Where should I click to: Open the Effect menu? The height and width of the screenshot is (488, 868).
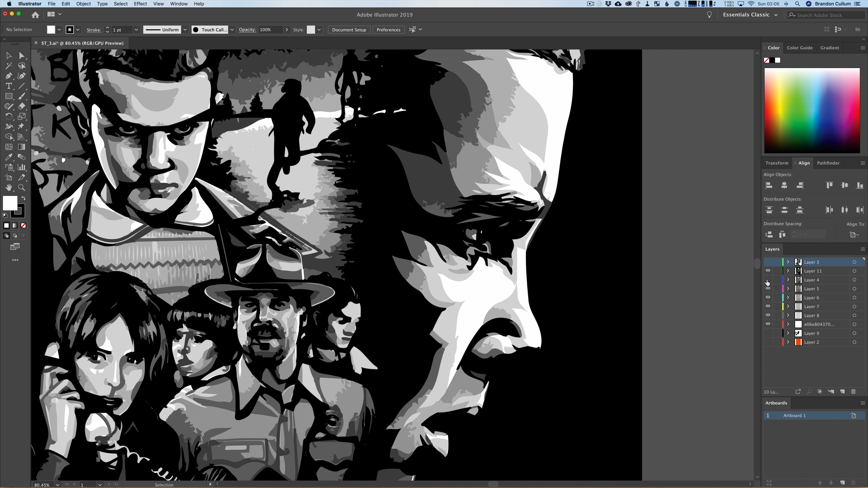click(140, 4)
